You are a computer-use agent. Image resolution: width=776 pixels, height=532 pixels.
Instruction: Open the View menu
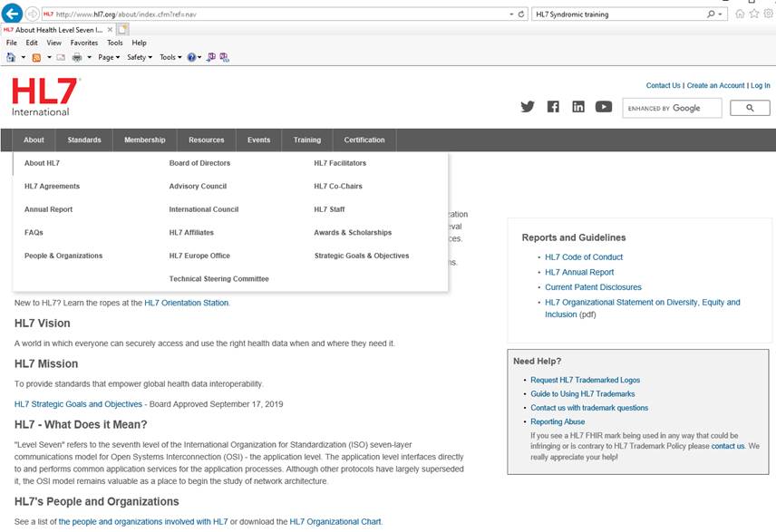[x=54, y=44]
